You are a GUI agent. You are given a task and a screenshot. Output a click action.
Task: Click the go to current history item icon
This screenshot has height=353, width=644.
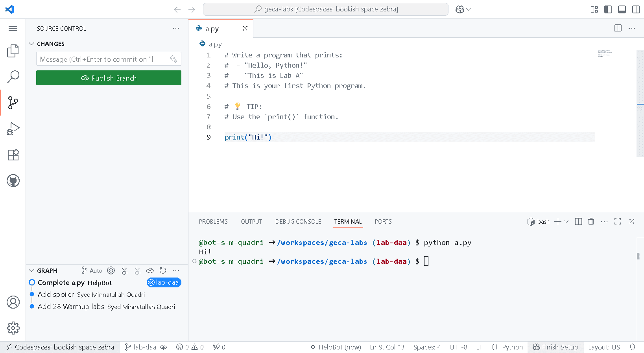(111, 270)
